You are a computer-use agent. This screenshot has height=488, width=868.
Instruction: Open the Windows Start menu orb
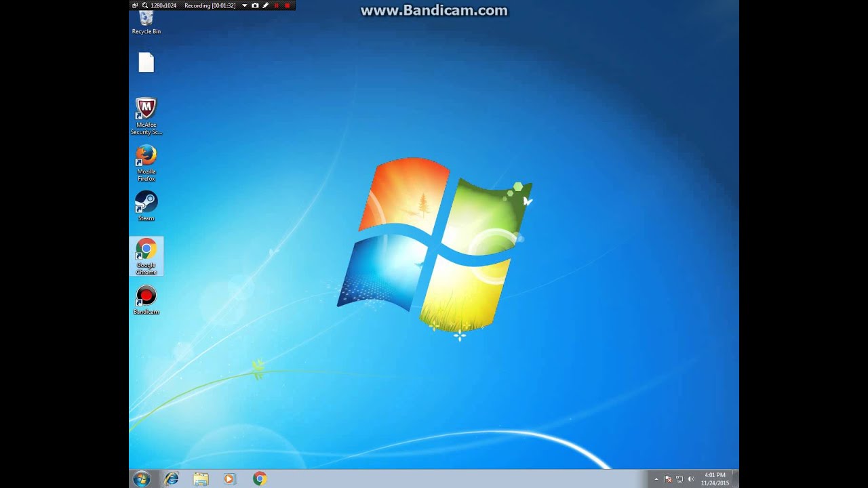pyautogui.click(x=142, y=479)
